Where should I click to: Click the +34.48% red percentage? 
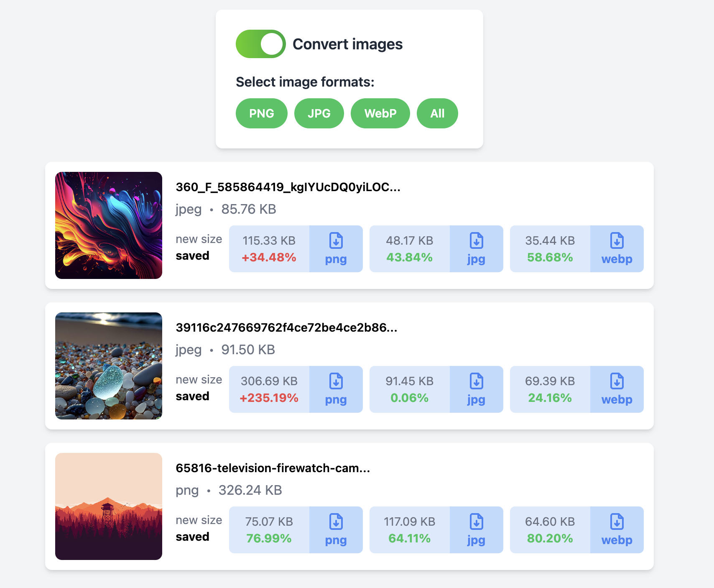click(269, 257)
